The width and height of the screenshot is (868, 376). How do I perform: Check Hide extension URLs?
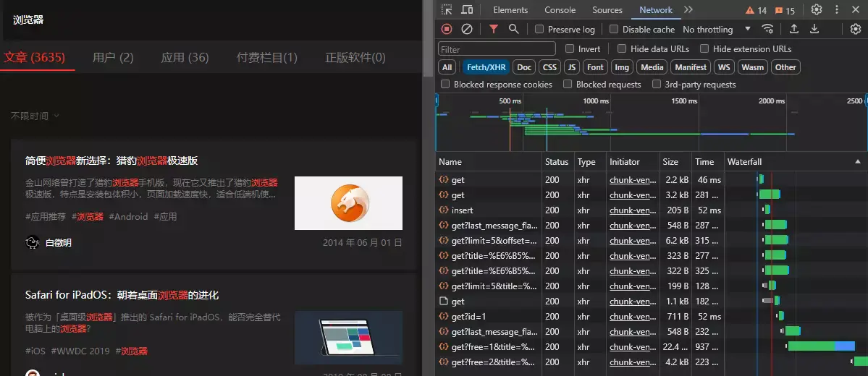[704, 48]
